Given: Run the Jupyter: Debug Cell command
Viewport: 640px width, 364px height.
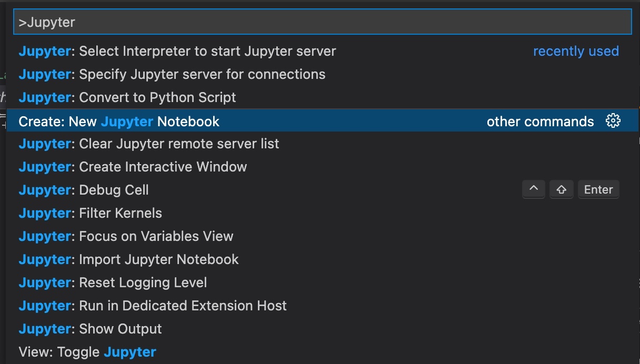Looking at the screenshot, I should [x=322, y=190].
